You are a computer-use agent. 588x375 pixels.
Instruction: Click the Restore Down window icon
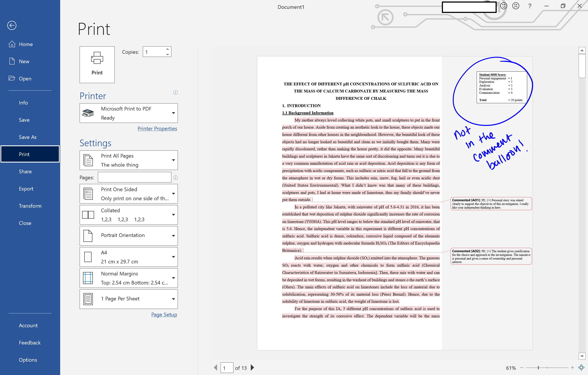563,6
